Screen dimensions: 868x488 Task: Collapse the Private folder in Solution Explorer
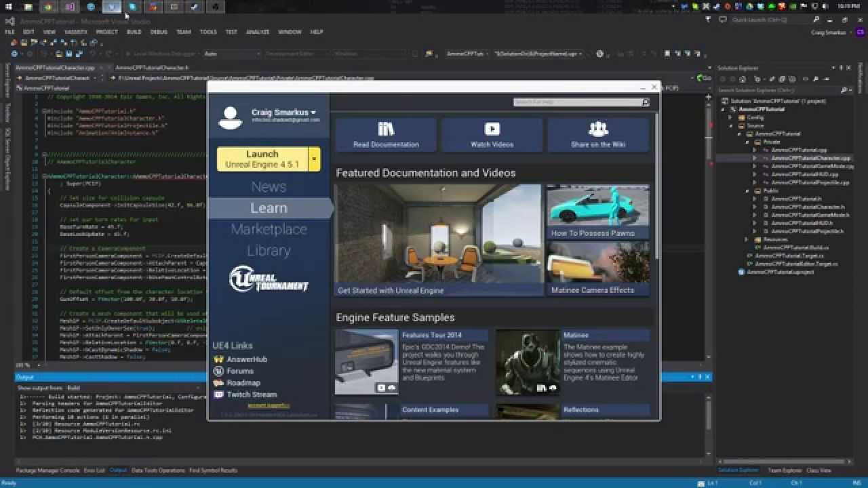pos(748,142)
